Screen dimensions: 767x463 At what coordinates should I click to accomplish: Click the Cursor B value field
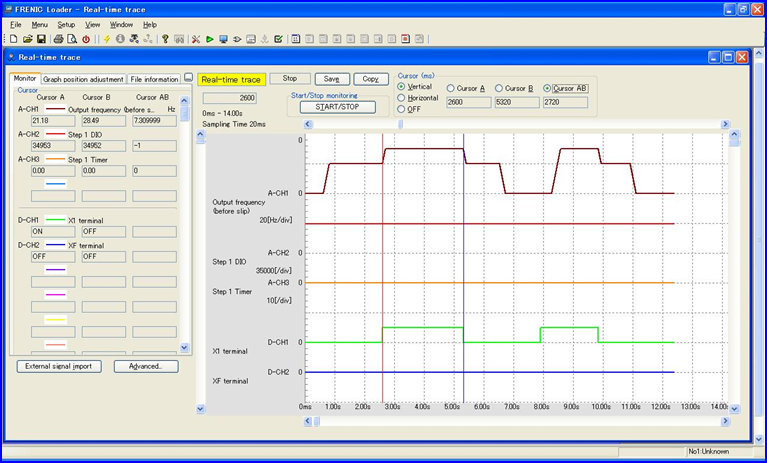(516, 102)
